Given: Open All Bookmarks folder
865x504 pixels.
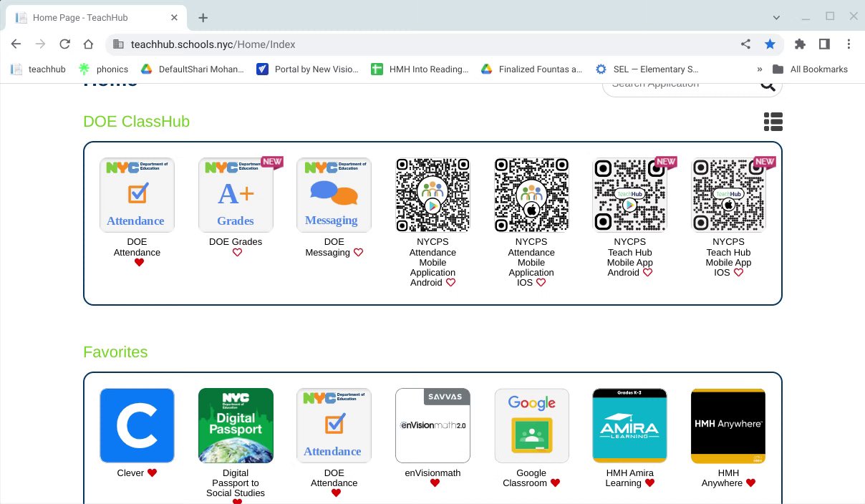Looking at the screenshot, I should tap(810, 69).
